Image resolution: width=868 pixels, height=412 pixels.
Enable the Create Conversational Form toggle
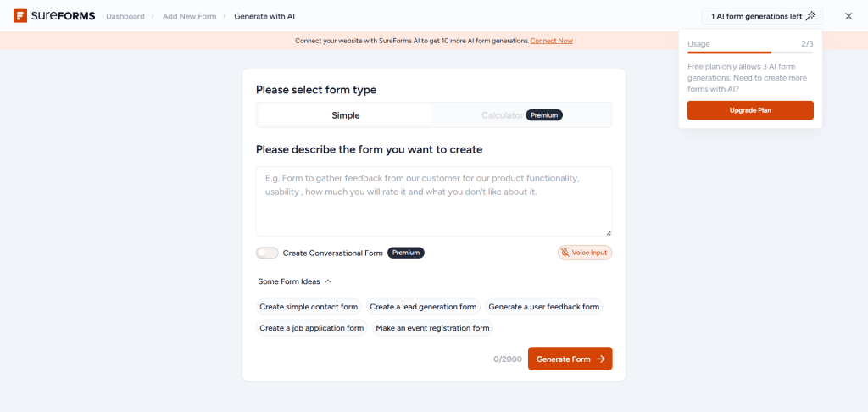pyautogui.click(x=267, y=253)
